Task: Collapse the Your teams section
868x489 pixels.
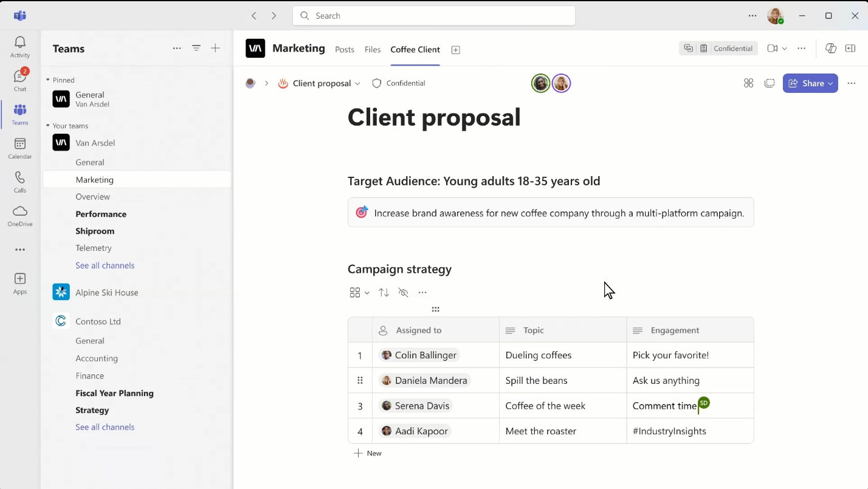Action: 48,126
